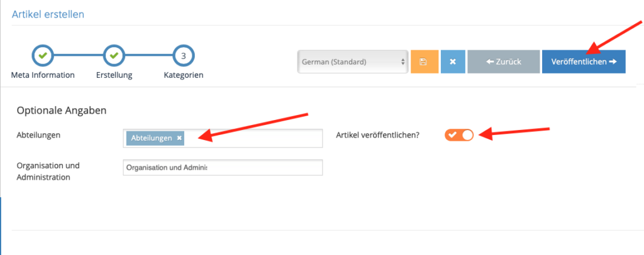
Task: Click the up-down arrows of the language selector
Action: click(x=402, y=62)
